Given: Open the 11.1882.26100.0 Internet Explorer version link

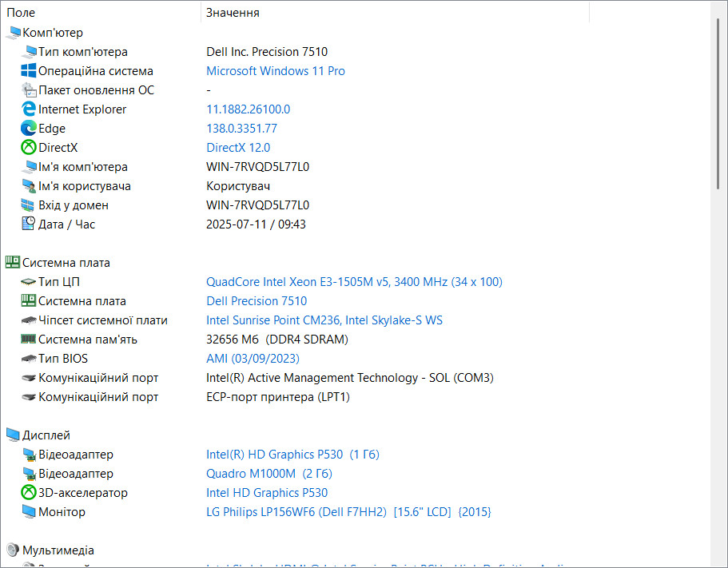Looking at the screenshot, I should click(248, 109).
